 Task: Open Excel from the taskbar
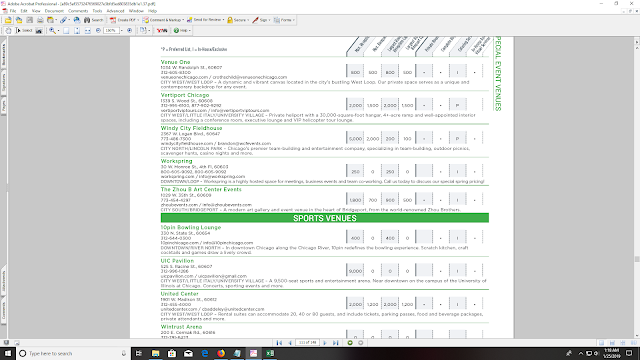(x=270, y=353)
